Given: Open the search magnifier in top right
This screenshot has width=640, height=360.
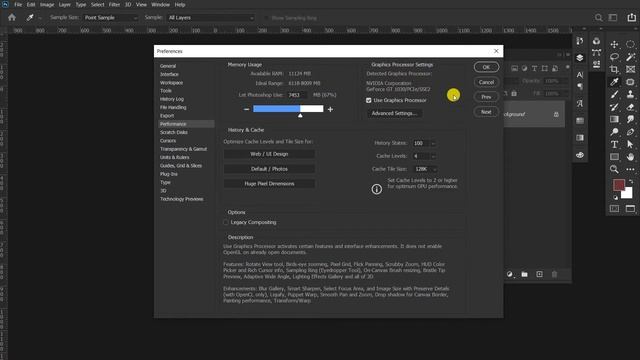Looking at the screenshot, I should click(598, 18).
